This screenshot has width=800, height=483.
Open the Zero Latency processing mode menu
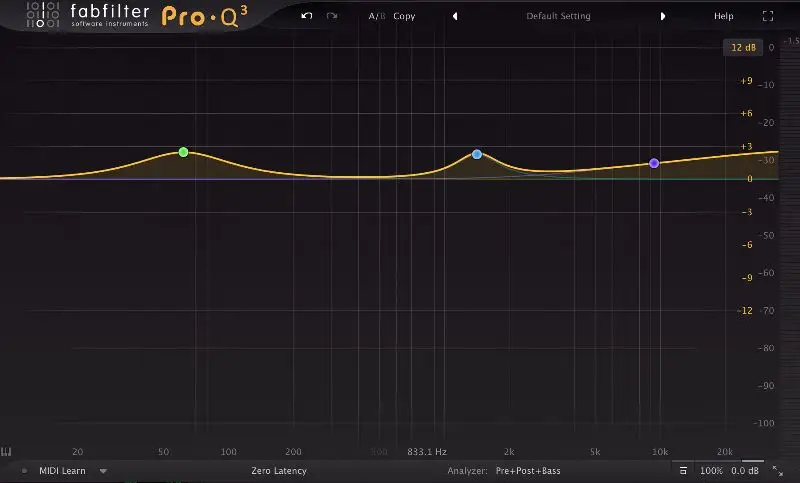click(x=279, y=471)
